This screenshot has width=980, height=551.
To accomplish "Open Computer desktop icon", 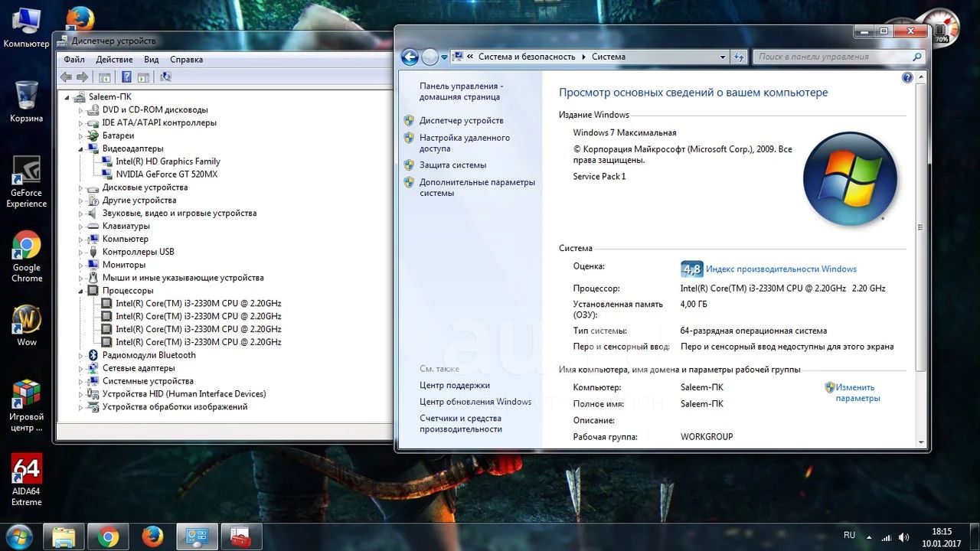I will 26,28.
